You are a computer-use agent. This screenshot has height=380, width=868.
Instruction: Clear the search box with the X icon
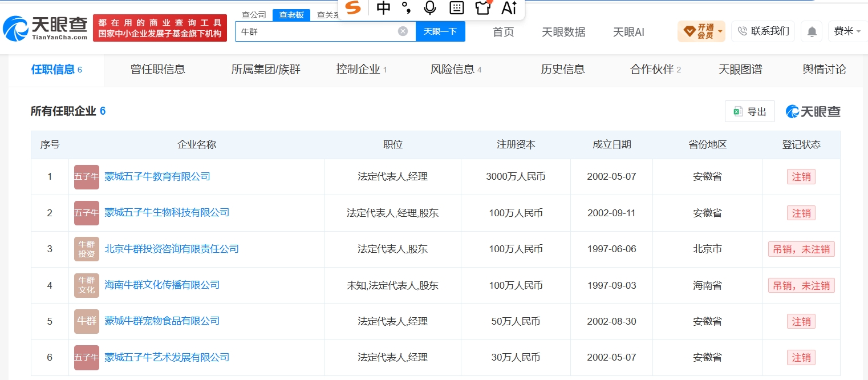tap(403, 31)
